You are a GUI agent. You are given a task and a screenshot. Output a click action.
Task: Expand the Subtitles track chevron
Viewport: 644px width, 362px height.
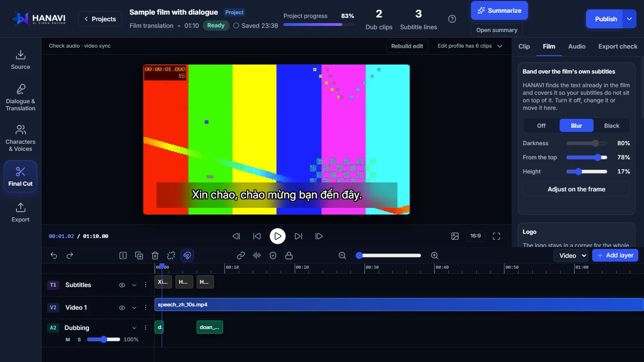[x=134, y=285]
